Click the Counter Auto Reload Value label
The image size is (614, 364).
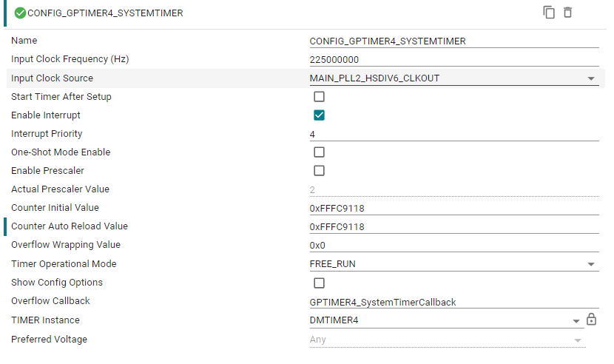point(70,226)
